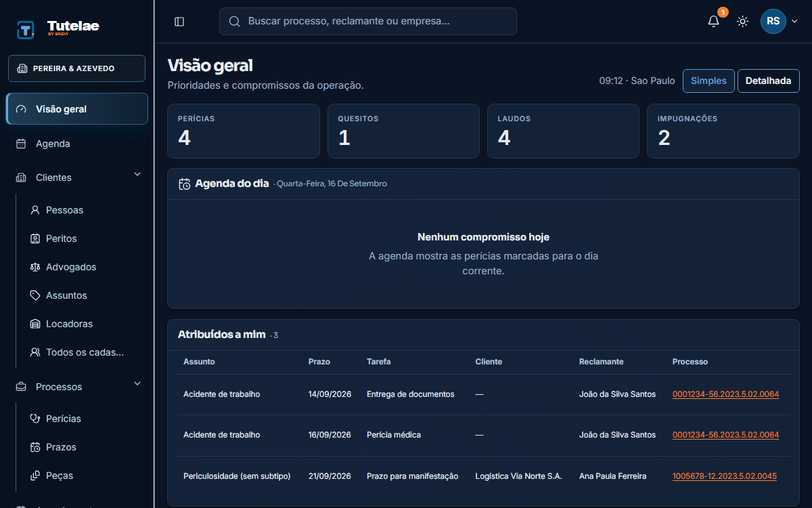
Task: Focus the Buscar processo search field
Action: coord(368,21)
